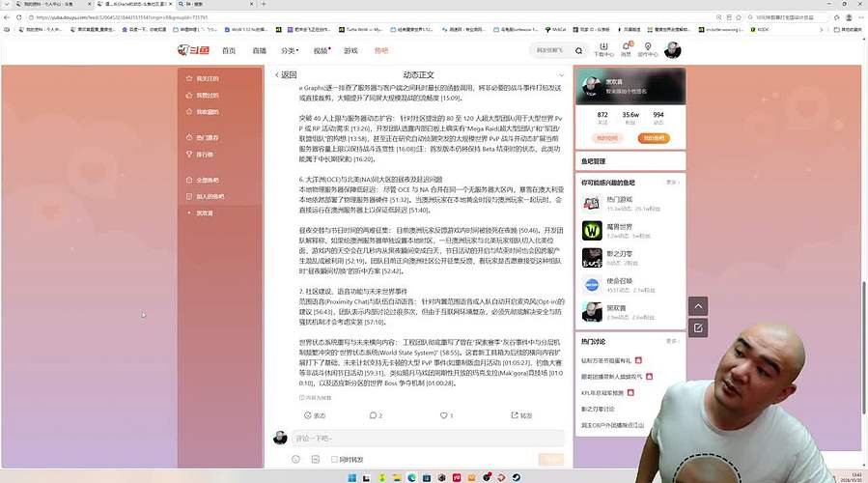This screenshot has width=868, height=483.
Task: Open the 影之刃零 recommended group
Action: (630, 258)
